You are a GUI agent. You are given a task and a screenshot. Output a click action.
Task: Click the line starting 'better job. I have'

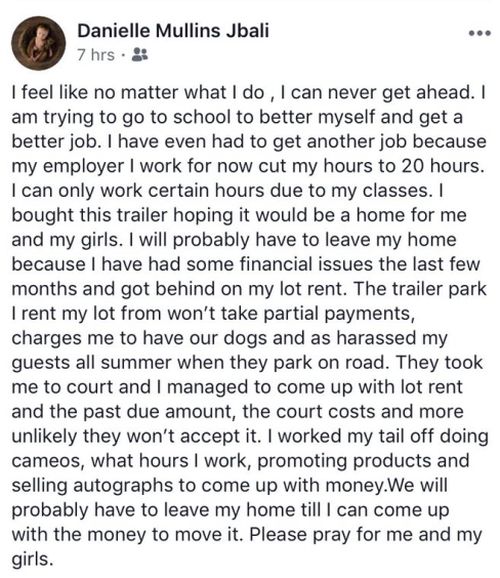click(x=249, y=142)
